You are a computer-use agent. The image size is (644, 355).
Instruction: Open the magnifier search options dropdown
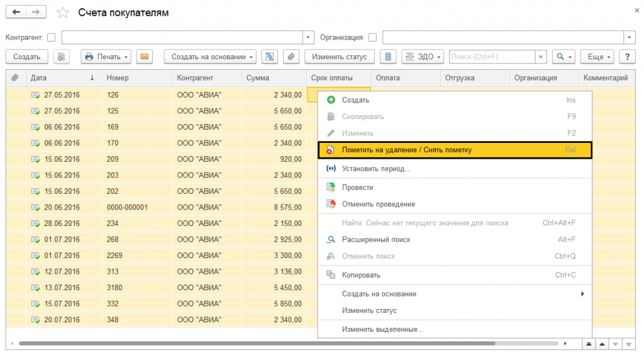pyautogui.click(x=563, y=57)
